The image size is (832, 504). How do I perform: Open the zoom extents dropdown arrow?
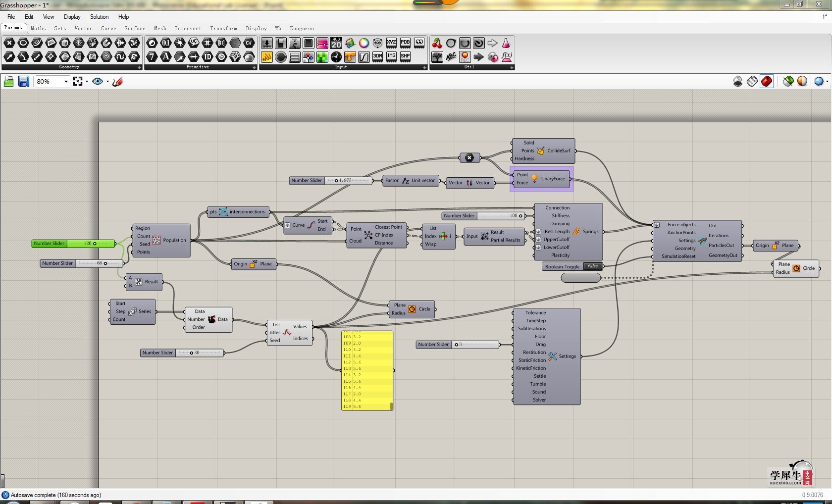click(87, 82)
